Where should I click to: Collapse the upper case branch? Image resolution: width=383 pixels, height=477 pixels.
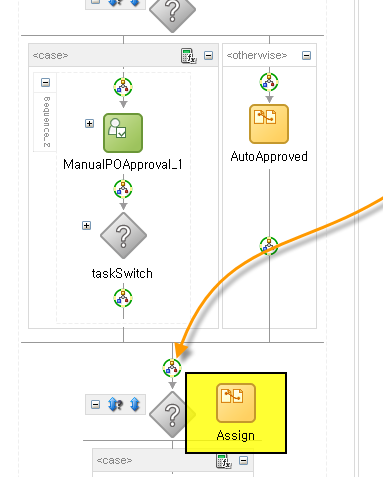click(x=209, y=55)
